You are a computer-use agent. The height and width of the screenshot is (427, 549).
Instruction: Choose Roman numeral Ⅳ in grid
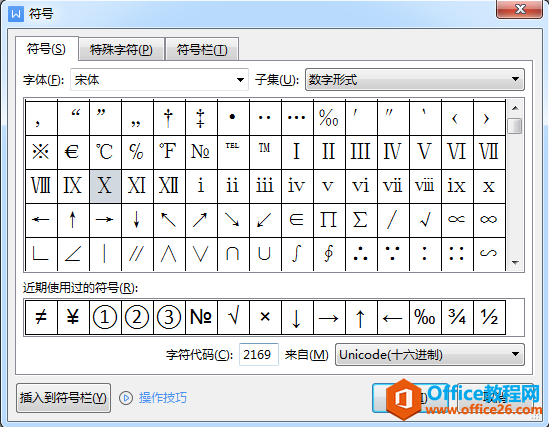tap(393, 152)
